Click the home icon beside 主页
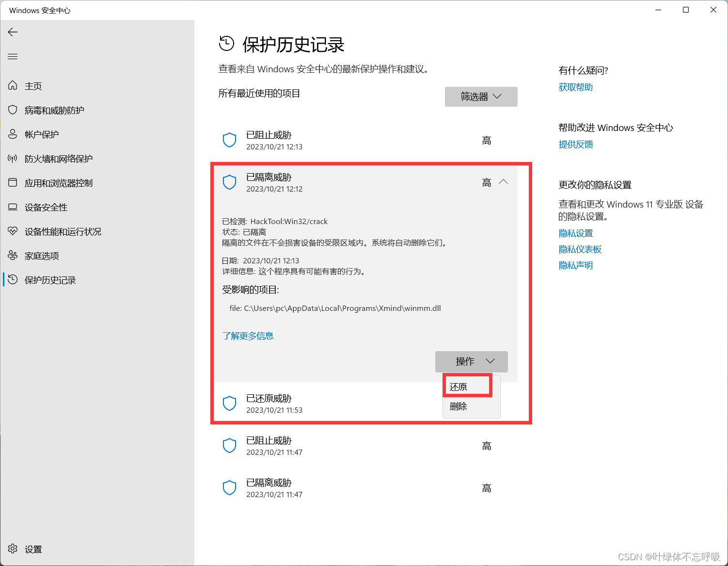Viewport: 728px width, 566px height. click(13, 85)
